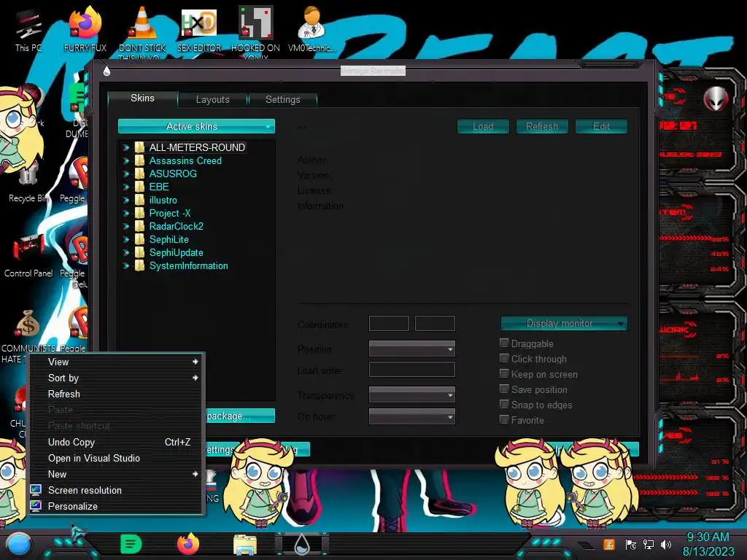
Task: Click the orange Java tray icon
Action: 609,544
